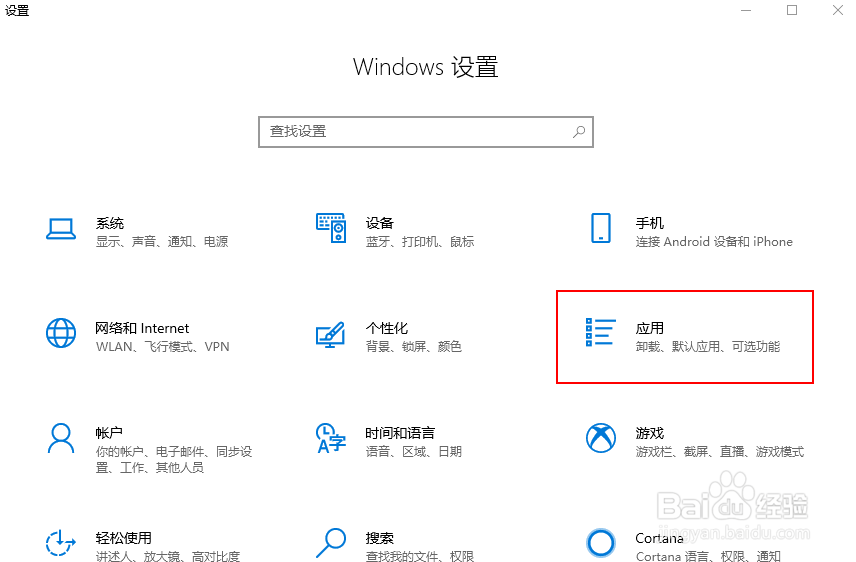Open the 时间和语言 settings title
856x562 pixels.
400,433
